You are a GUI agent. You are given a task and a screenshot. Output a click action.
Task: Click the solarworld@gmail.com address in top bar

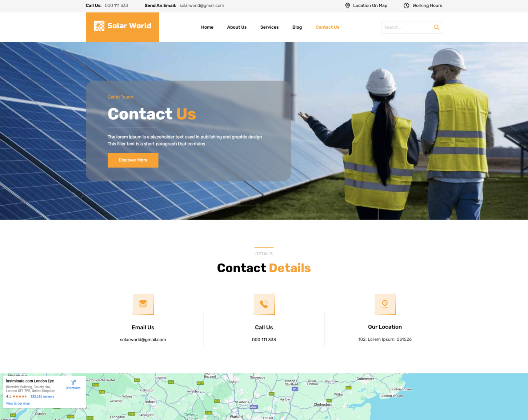click(x=202, y=5)
